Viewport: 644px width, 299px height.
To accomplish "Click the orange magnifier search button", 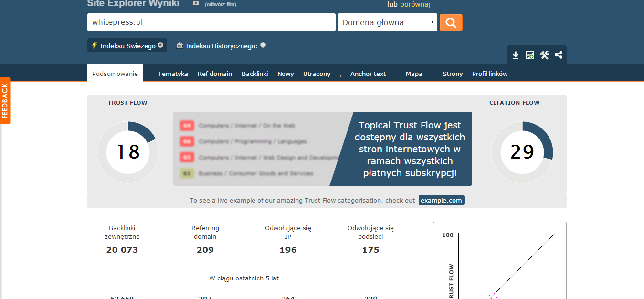I will pyautogui.click(x=451, y=22).
